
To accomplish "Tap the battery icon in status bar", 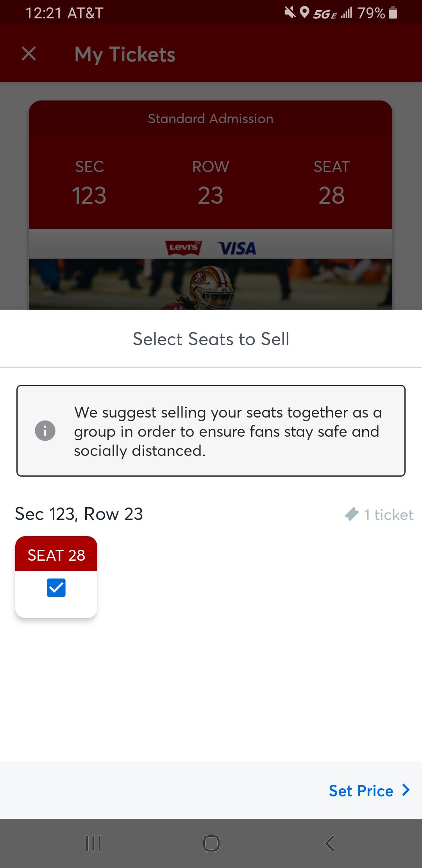I will tap(393, 13).
